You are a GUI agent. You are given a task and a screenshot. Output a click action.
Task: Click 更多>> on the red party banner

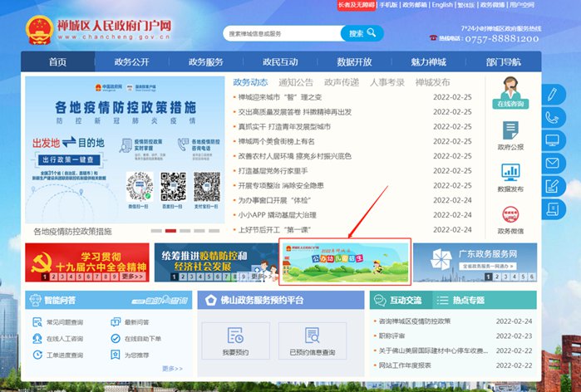point(133,277)
